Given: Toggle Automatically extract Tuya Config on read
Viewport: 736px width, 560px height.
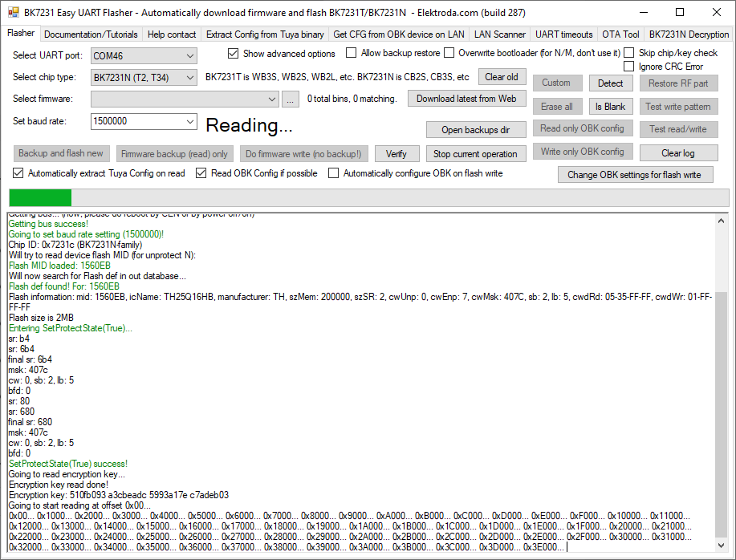Looking at the screenshot, I should click(18, 173).
